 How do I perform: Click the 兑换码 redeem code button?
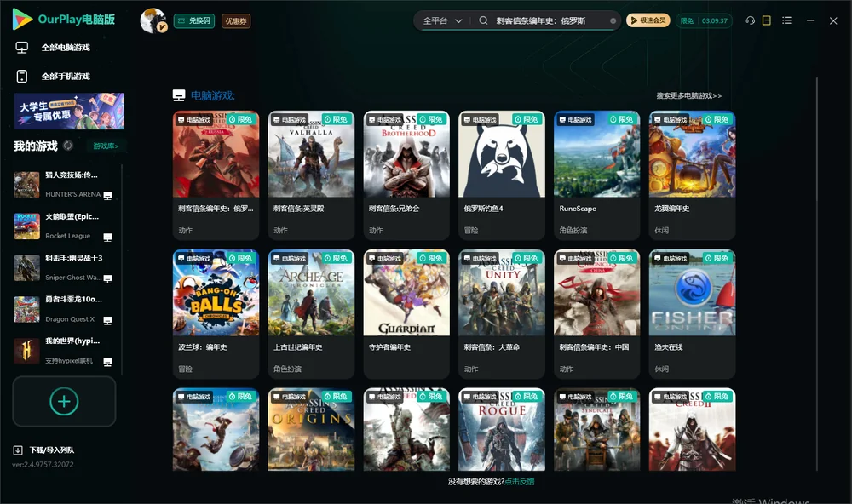[x=194, y=20]
